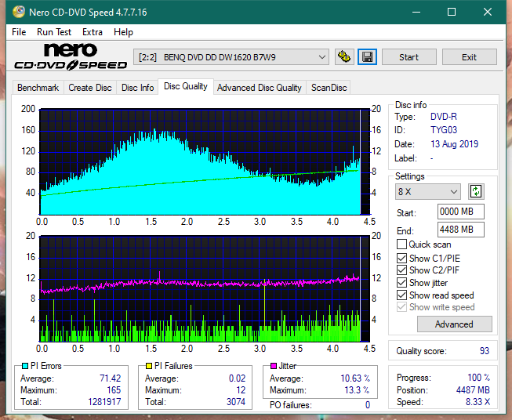Image resolution: width=512 pixels, height=420 pixels.
Task: Click the disabled Show write speed checkbox
Action: (x=401, y=307)
